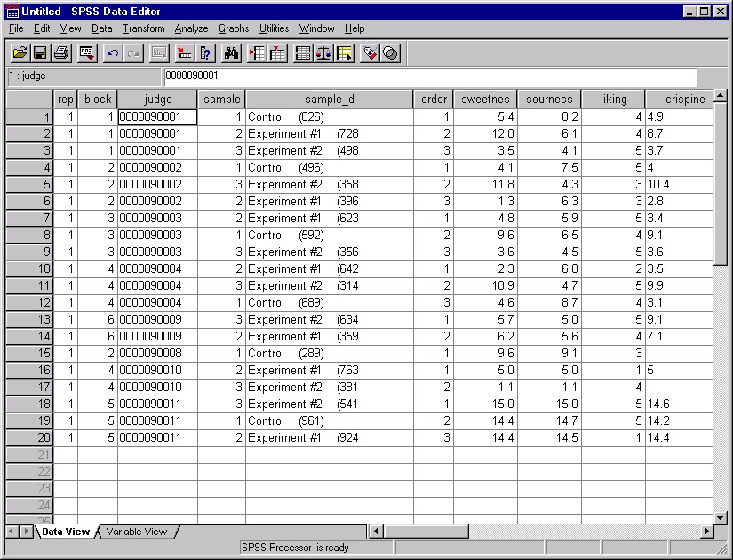Select the sweetnes column header
Viewport: 733px width, 560px height.
(485, 100)
